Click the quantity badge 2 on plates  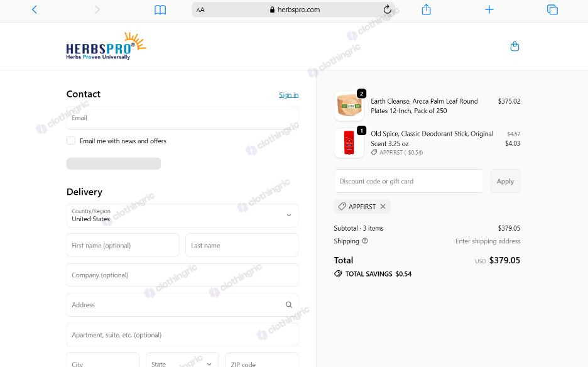click(361, 94)
